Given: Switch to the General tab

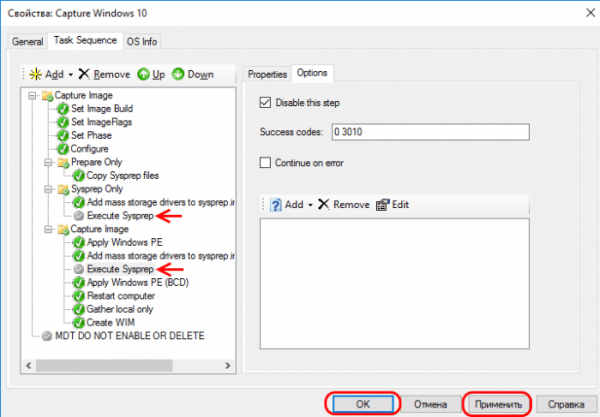Looking at the screenshot, I should [x=27, y=41].
